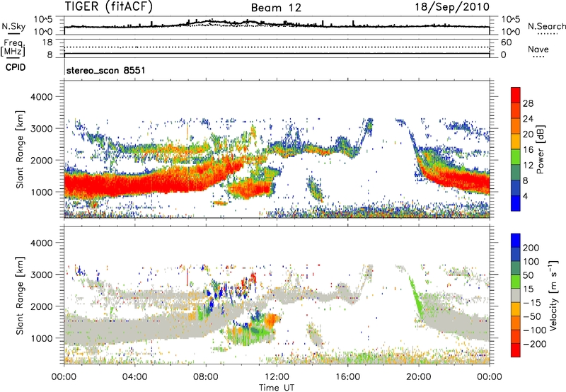Image resolution: width=566 pixels, height=392 pixels.
Task: Click the 12:00 time axis tick
Action: 277,377
